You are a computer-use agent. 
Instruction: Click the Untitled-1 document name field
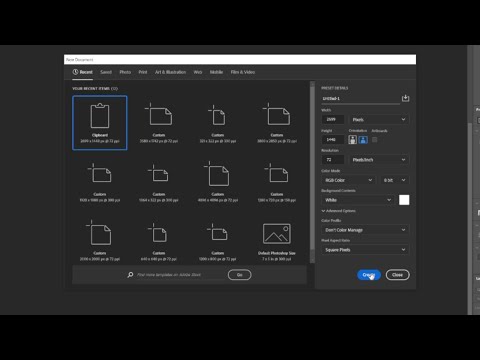[361, 99]
